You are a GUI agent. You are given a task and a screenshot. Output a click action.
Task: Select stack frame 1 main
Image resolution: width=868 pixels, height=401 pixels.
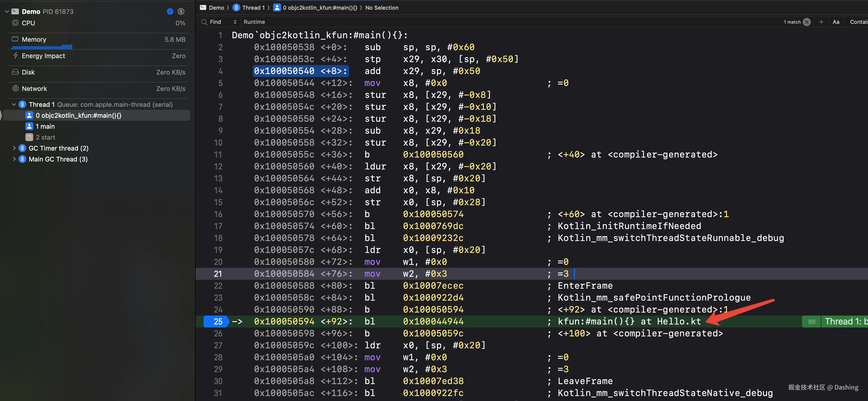[x=45, y=126]
